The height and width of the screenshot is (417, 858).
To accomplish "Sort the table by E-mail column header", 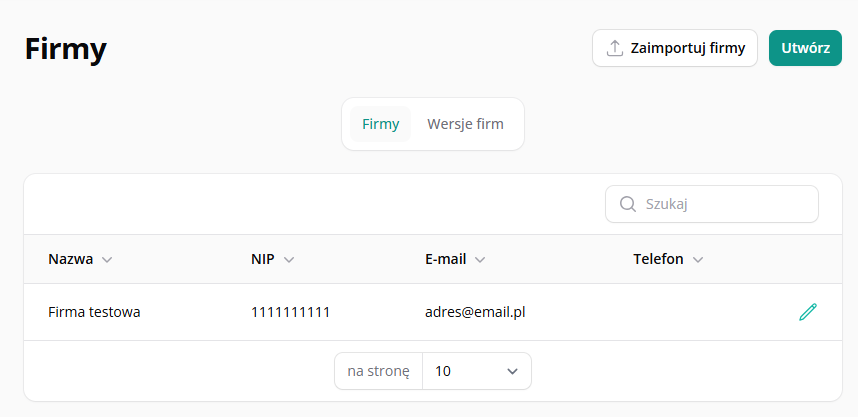I will coord(445,259).
